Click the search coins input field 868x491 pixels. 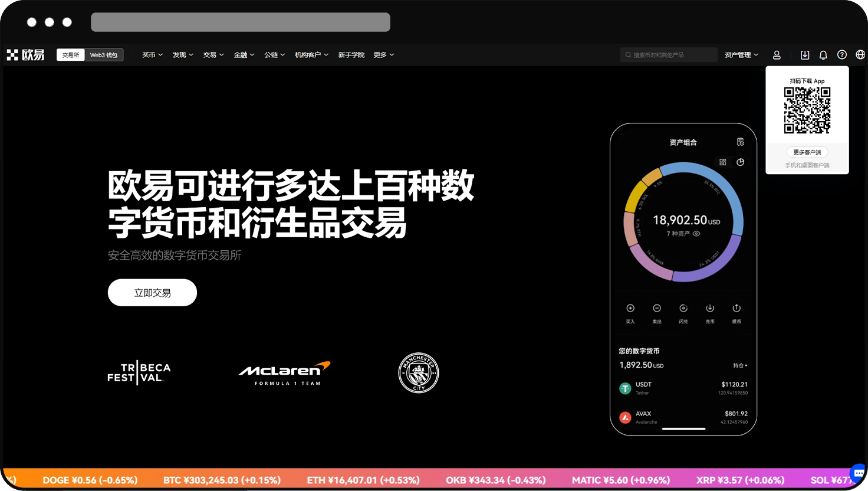(x=669, y=55)
